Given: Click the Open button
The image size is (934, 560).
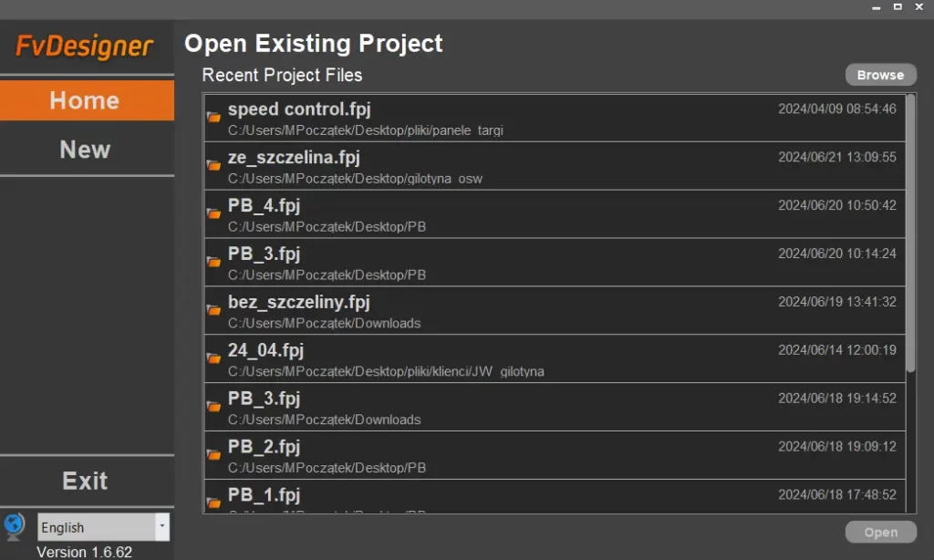Looking at the screenshot, I should (880, 533).
